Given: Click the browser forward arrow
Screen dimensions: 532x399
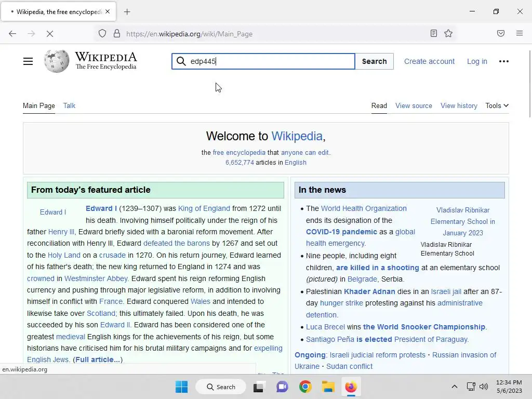Looking at the screenshot, I should click(x=31, y=34).
